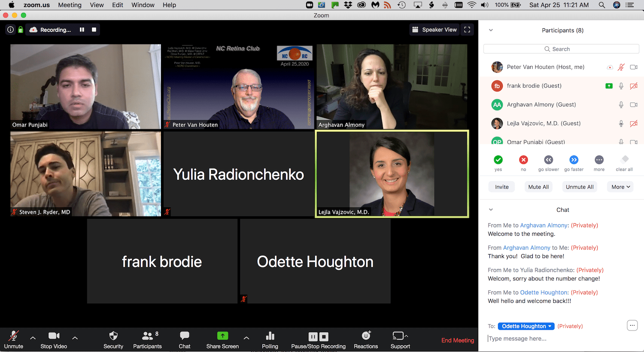Click the meeting information icon
This screenshot has width=644, height=352.
(10, 30)
